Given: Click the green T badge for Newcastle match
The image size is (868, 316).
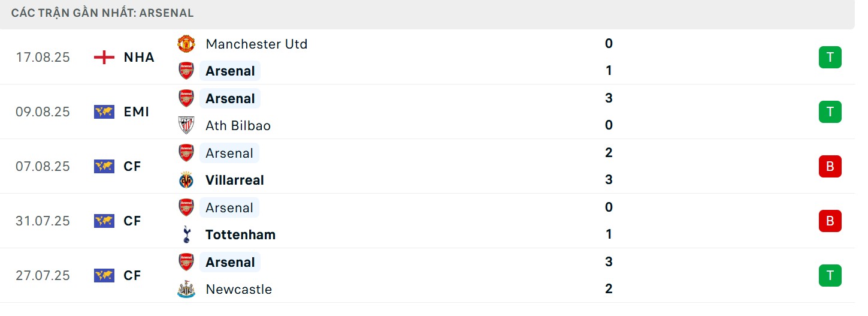Looking at the screenshot, I should click(x=830, y=276).
